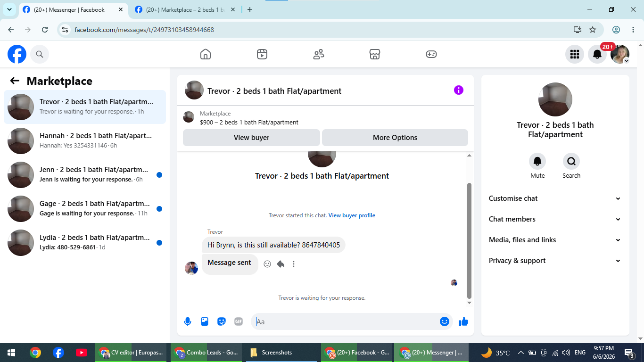The image size is (644, 362).
Task: Open YouTube from the taskbar
Action: click(x=81, y=353)
